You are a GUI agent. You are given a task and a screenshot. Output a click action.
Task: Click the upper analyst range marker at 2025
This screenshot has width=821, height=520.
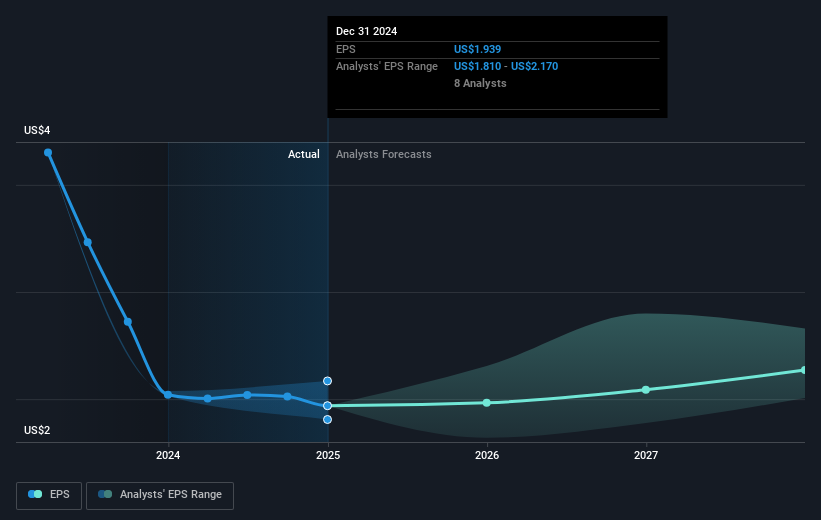point(327,381)
